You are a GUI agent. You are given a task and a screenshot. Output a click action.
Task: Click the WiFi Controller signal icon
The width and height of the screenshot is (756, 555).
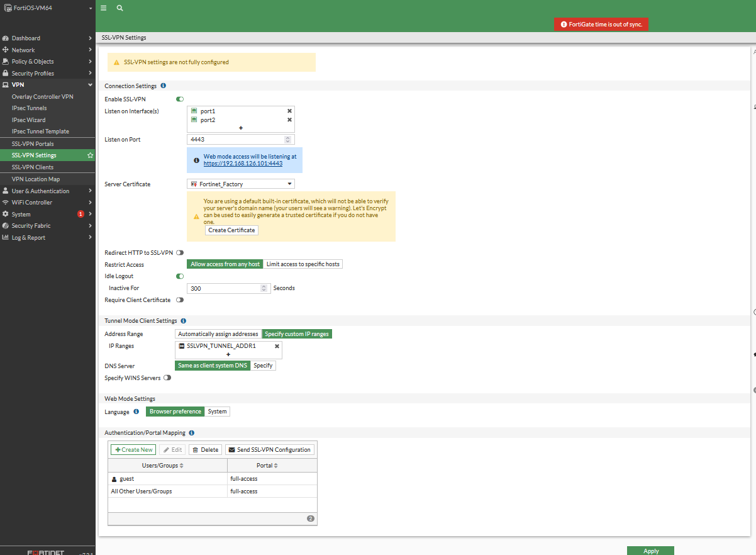(x=6, y=203)
